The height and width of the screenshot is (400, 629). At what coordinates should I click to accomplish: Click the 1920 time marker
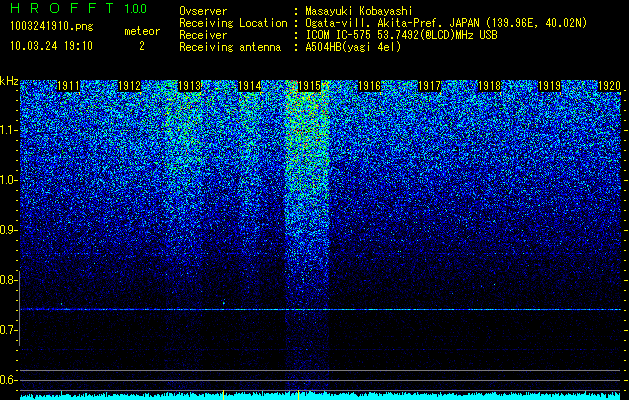click(x=609, y=86)
